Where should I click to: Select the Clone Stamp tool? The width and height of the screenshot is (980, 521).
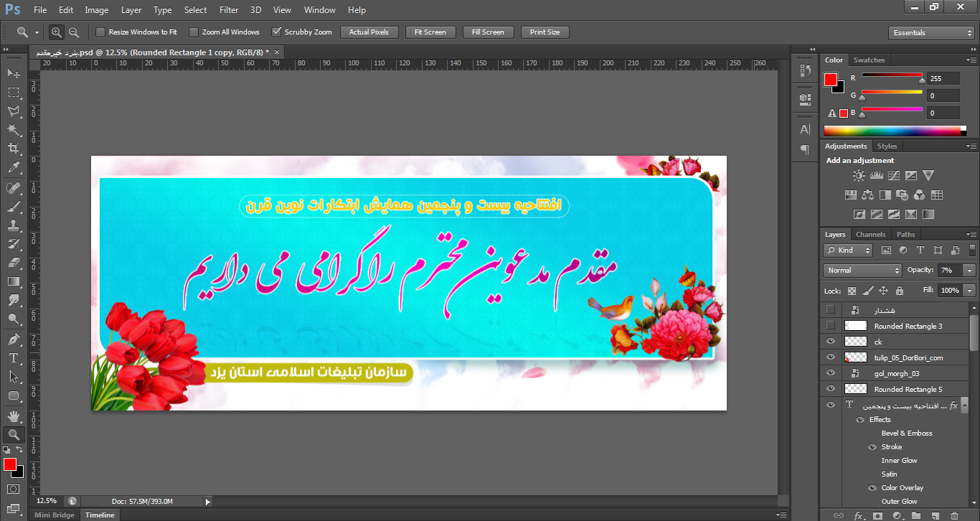(x=14, y=225)
